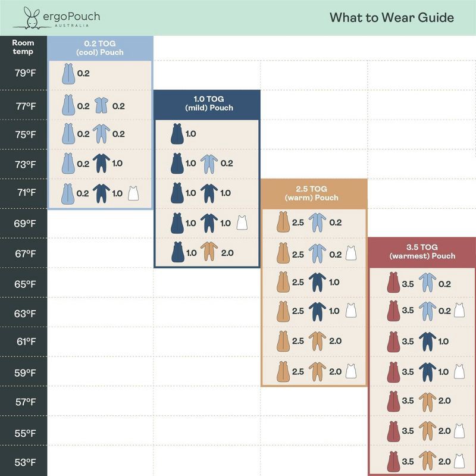Select the 1.0 TOG (mild) Pouch header
476x476 pixels.
[206, 104]
